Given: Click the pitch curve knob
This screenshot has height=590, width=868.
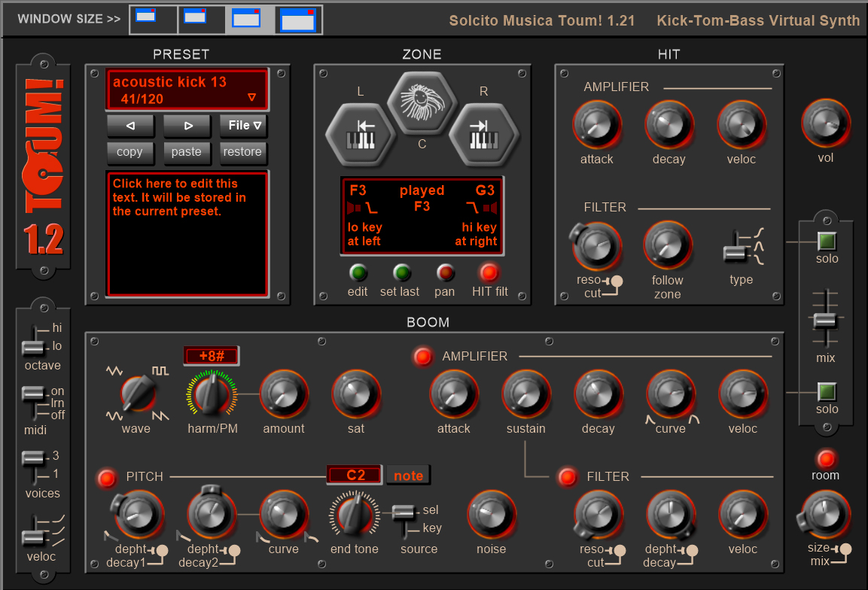Looking at the screenshot, I should coord(283,514).
